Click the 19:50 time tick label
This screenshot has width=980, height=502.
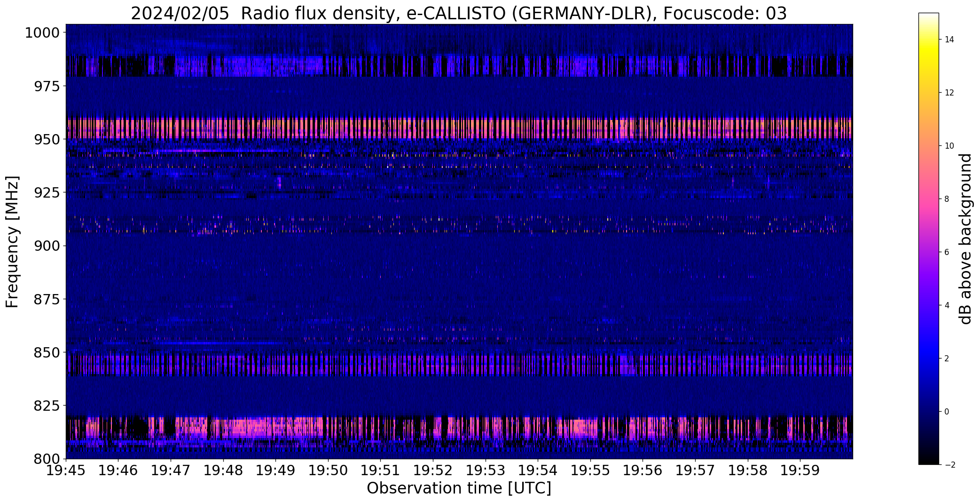coord(328,470)
